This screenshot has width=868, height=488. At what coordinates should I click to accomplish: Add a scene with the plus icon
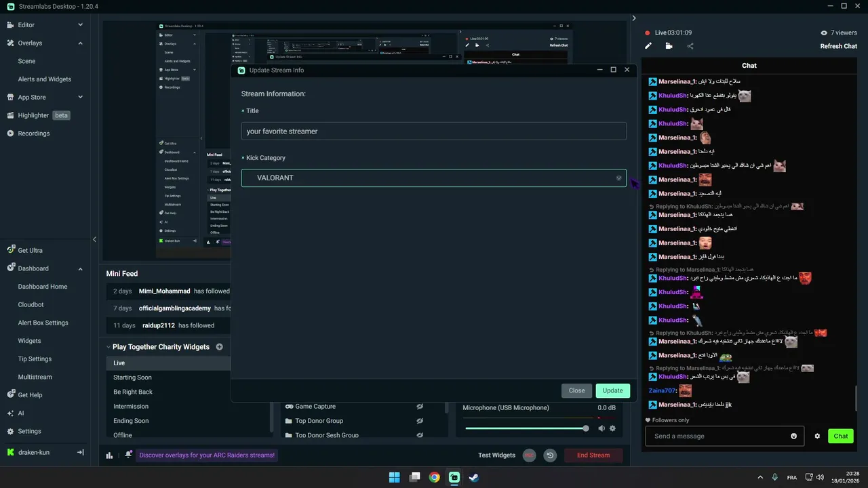[x=219, y=347]
